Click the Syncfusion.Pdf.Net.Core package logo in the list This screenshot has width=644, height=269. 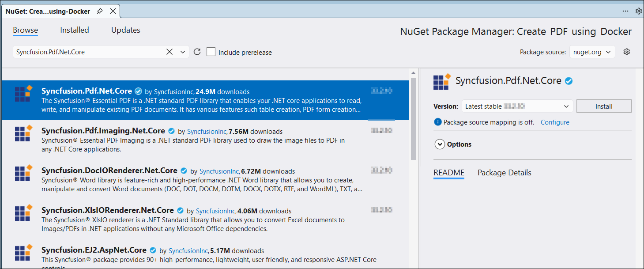(x=23, y=93)
